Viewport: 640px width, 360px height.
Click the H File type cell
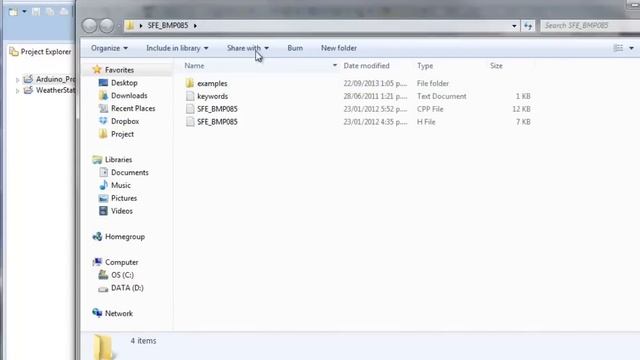pos(426,122)
